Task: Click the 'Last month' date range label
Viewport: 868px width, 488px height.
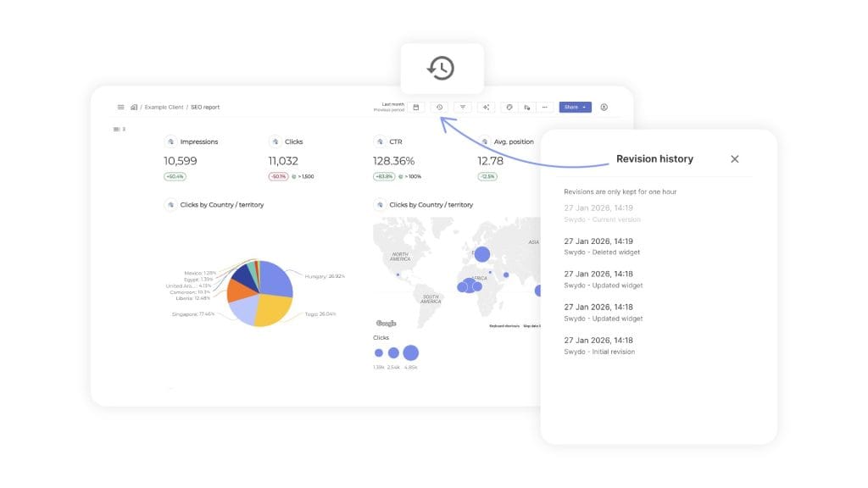Action: 393,104
